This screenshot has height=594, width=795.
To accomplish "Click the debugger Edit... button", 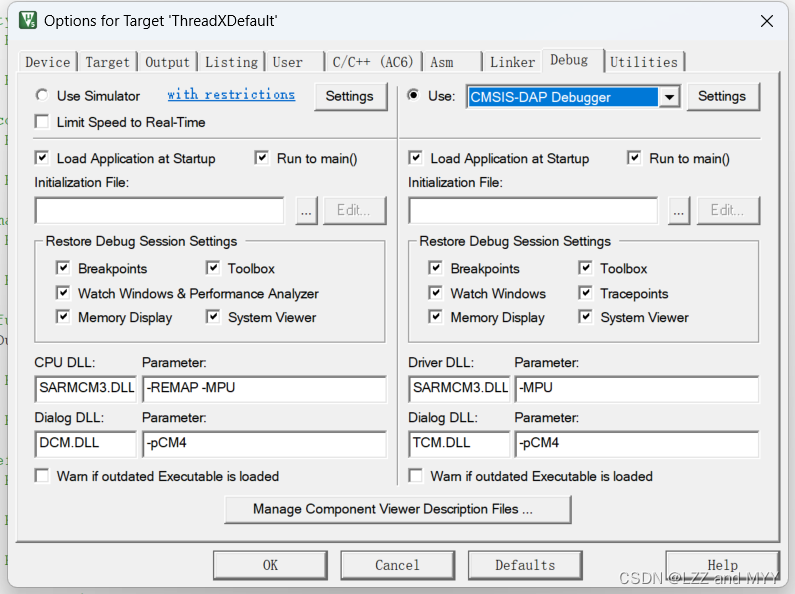I will [728, 210].
